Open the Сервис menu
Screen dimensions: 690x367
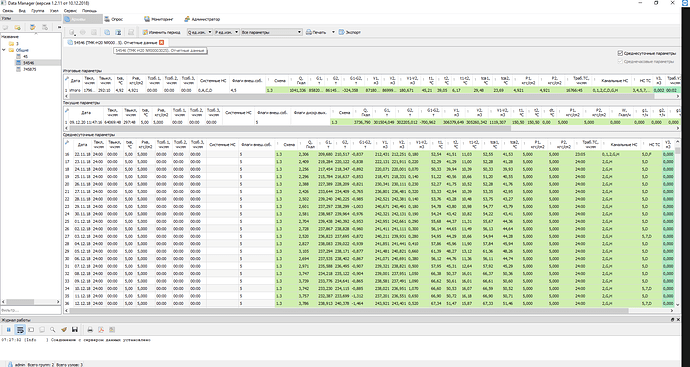70,11
